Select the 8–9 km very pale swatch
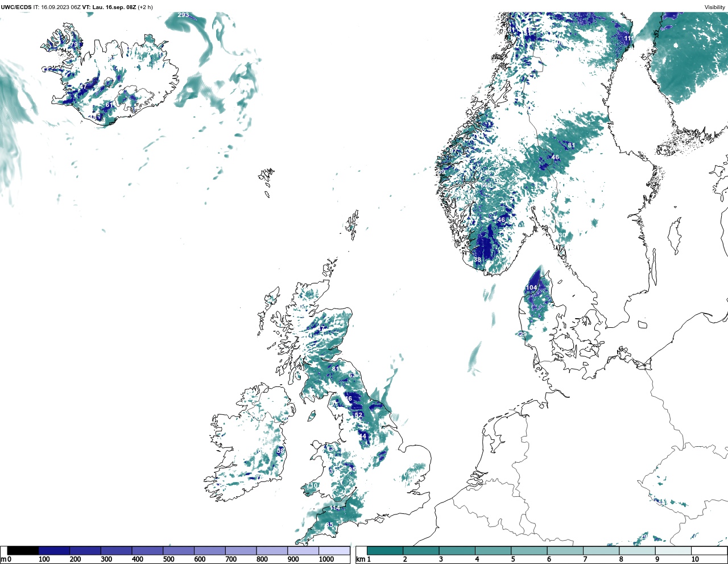The width and height of the screenshot is (728, 564). [x=637, y=550]
